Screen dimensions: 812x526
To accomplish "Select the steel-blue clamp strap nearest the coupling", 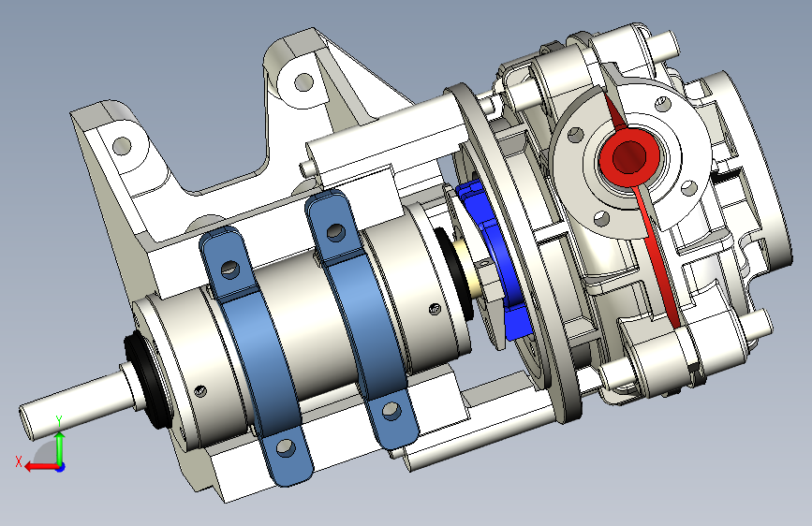I will (362, 318).
